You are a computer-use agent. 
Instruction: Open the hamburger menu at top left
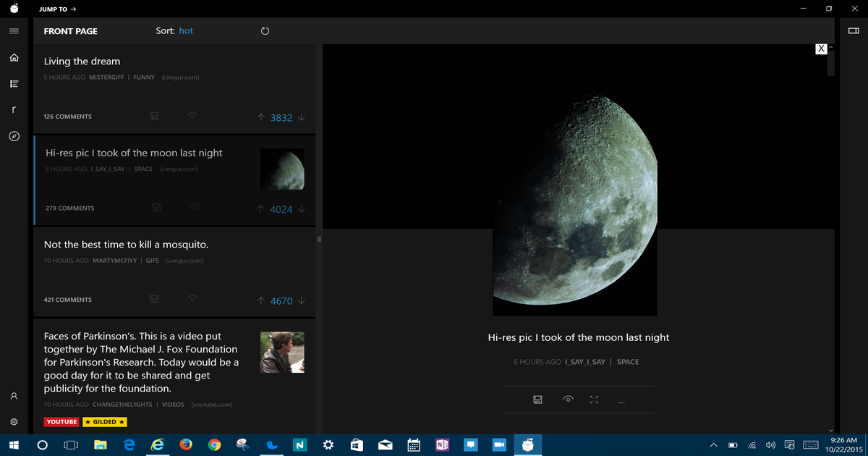[x=13, y=31]
